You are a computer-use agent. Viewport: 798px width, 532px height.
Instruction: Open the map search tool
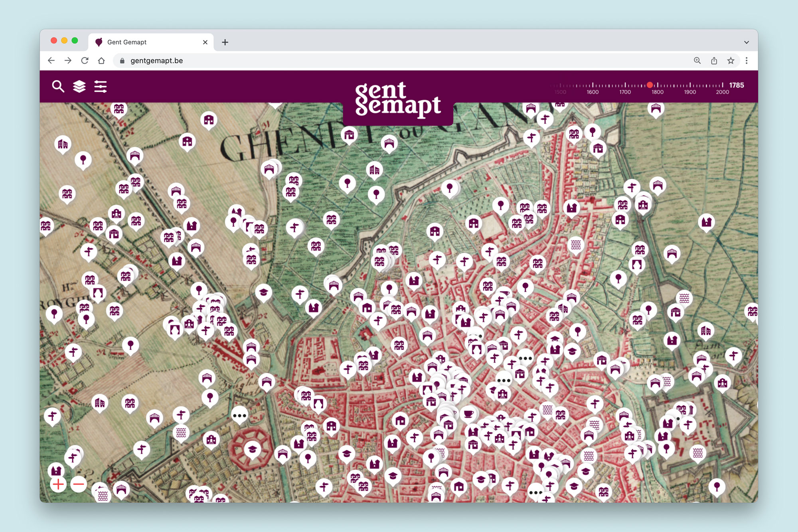tap(58, 86)
